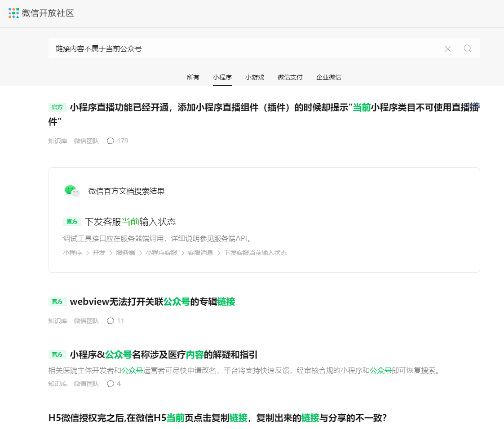
Task: Click the 微信官方文档搜索结果 heading
Action: click(x=126, y=191)
